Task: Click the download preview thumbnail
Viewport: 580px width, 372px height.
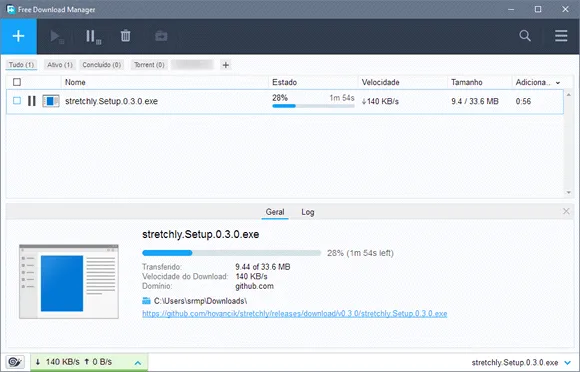Action: pos(69,281)
